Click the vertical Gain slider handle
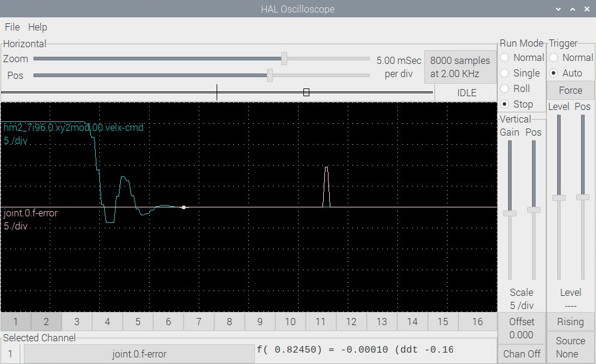 pyautogui.click(x=510, y=213)
